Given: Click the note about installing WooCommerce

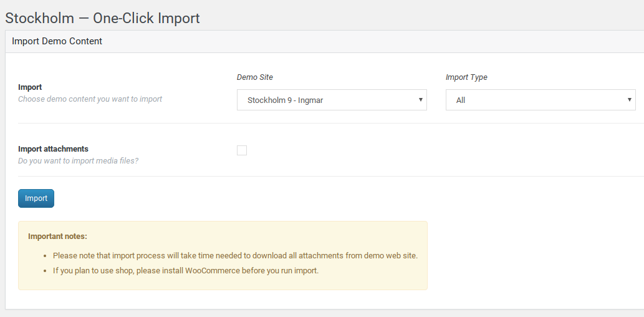Looking at the screenshot, I should pyautogui.click(x=186, y=271).
